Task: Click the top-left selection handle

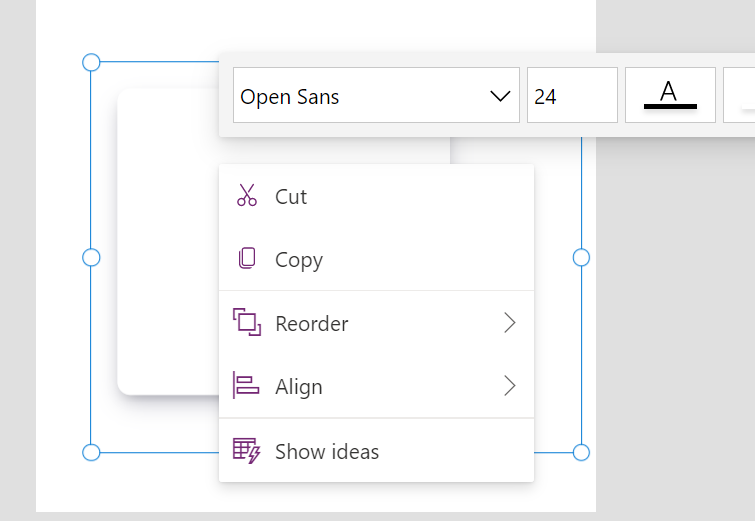Action: [91, 62]
